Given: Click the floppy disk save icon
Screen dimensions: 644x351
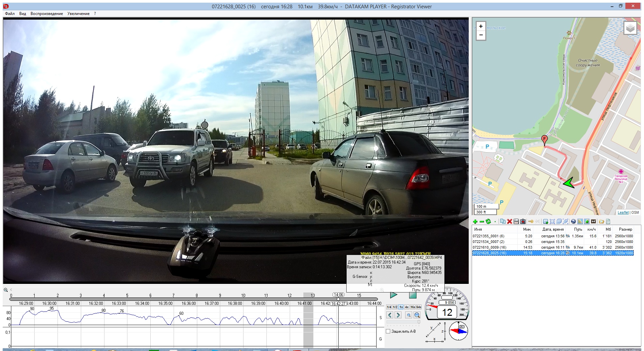Looking at the screenshot, I should click(516, 222).
